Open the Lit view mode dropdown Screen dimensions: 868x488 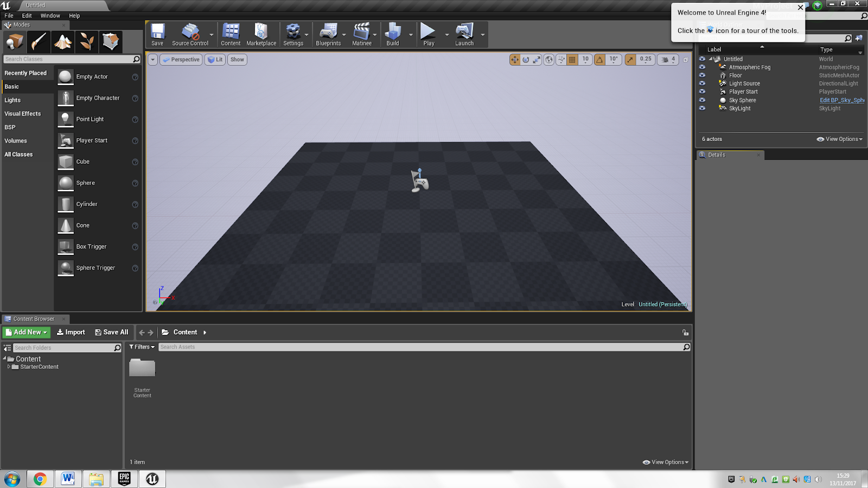coord(215,60)
